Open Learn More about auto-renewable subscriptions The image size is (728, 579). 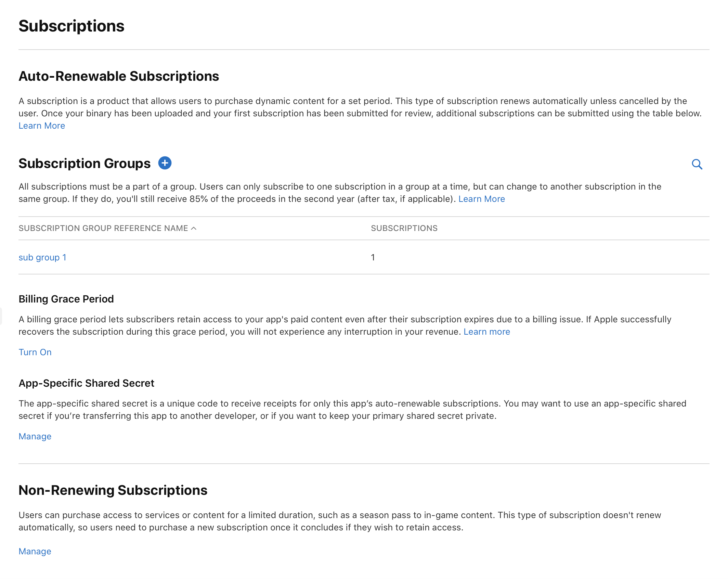[42, 125]
